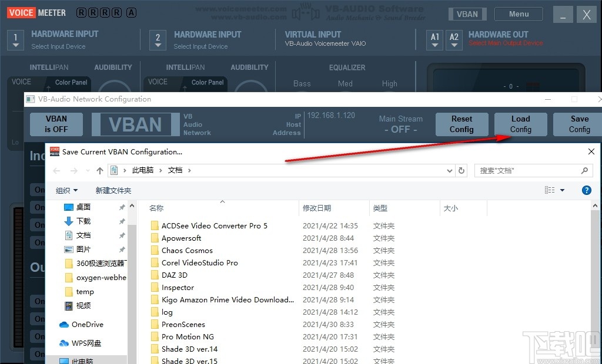This screenshot has width=602, height=364.
Task: Select Documents (文档) in sidebar
Action: (x=83, y=235)
